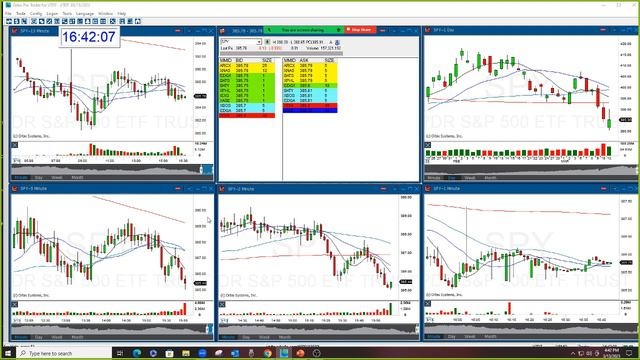Viewport: 640px width, 360px height.
Task: Click the person icon in Level 2 window
Action: (x=337, y=42)
